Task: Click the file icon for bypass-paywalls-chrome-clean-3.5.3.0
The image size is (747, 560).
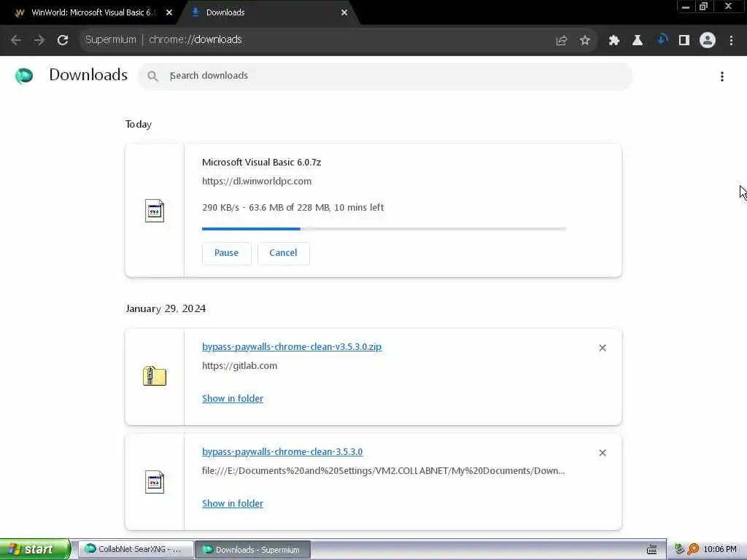Action: coord(155,482)
